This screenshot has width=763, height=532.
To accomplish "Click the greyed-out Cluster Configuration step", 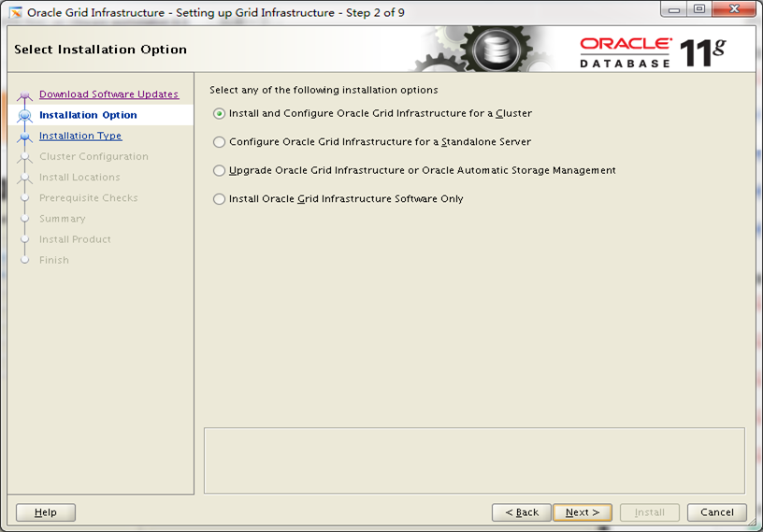I will click(94, 157).
